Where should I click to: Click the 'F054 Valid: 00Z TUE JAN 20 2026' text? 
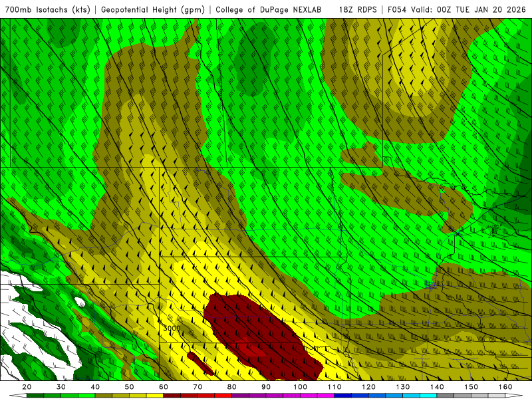click(457, 10)
